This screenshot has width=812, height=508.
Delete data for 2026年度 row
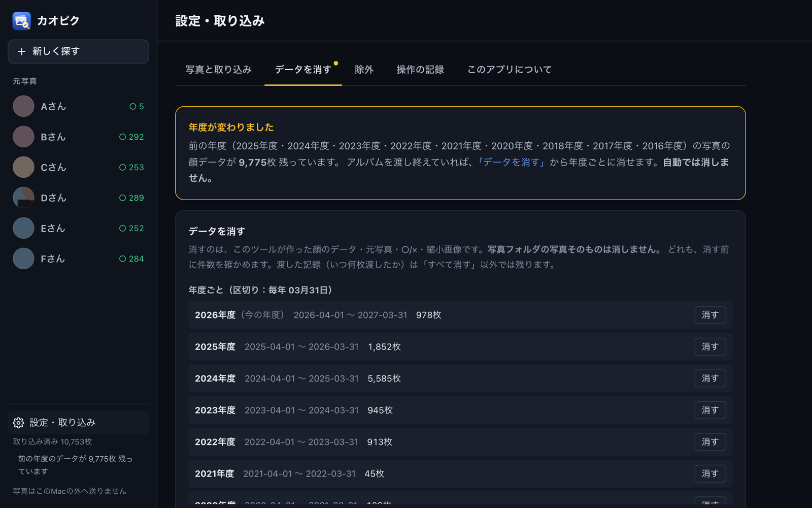[x=710, y=315]
